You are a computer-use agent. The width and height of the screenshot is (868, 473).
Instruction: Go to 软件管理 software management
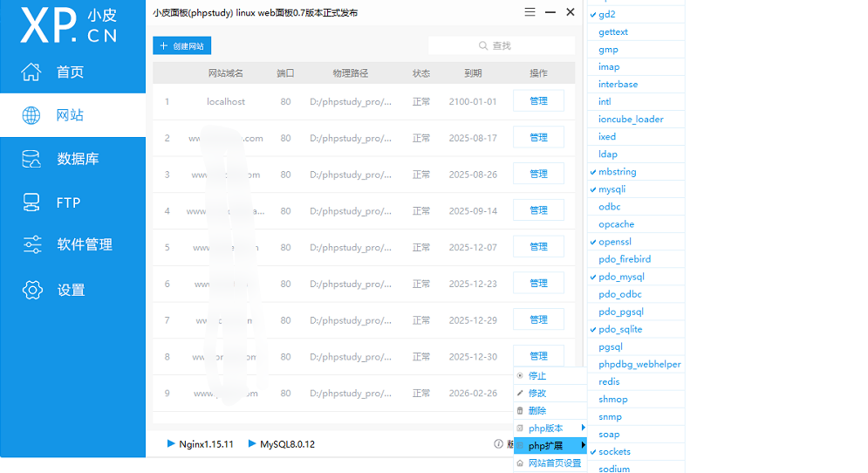(x=84, y=245)
